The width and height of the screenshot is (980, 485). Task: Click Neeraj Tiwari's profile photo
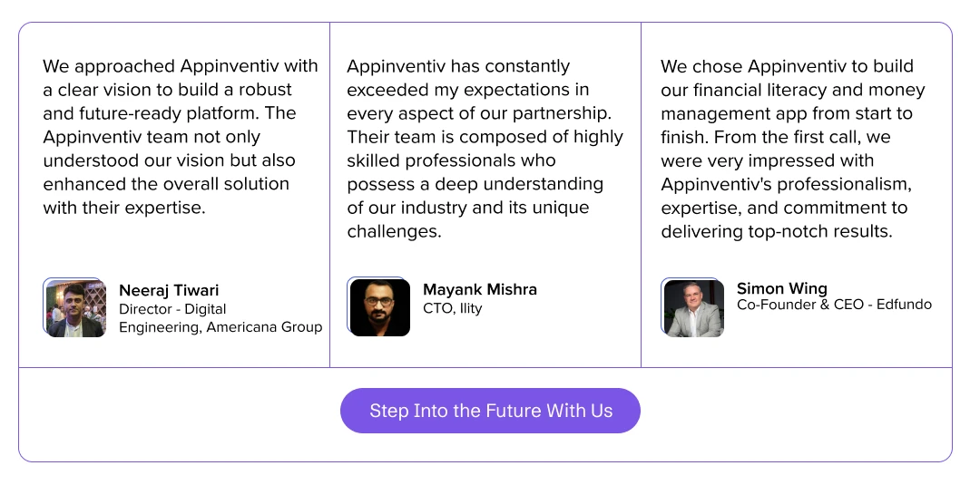74,307
